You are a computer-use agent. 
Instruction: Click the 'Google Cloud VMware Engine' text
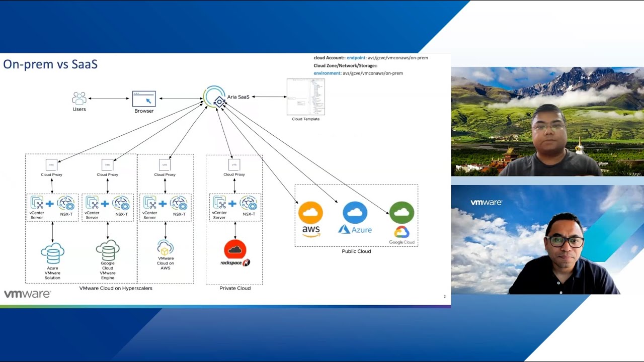(108, 270)
